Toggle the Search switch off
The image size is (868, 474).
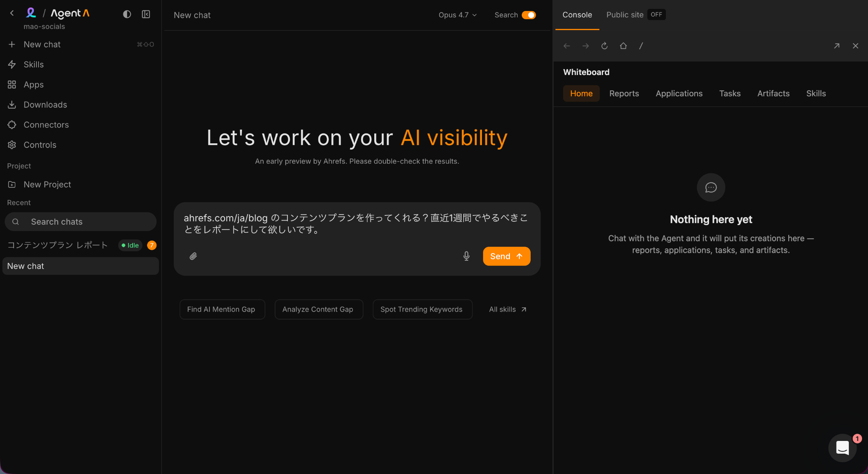pyautogui.click(x=529, y=15)
